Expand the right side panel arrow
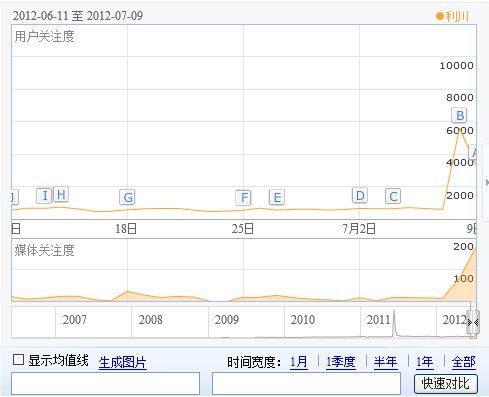This screenshot has height=397, width=489. tap(487, 182)
